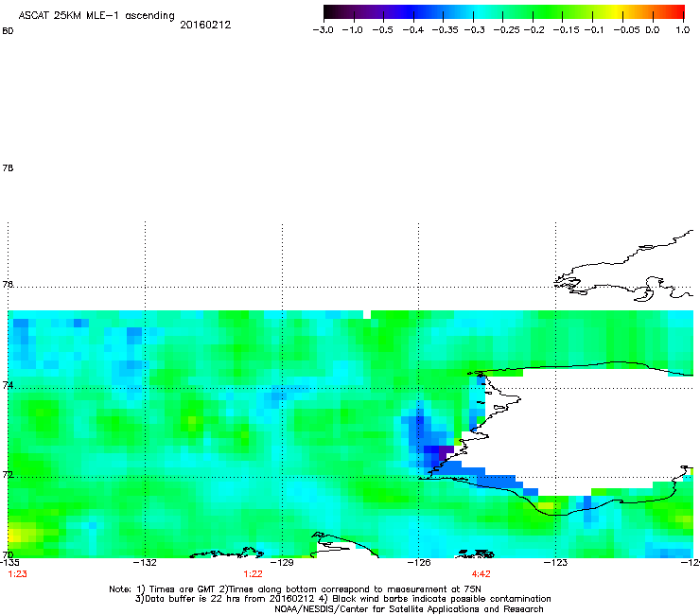Viewport: 700px width, 615px height.
Task: Pick the -0.25 scale label
Action: [506, 30]
